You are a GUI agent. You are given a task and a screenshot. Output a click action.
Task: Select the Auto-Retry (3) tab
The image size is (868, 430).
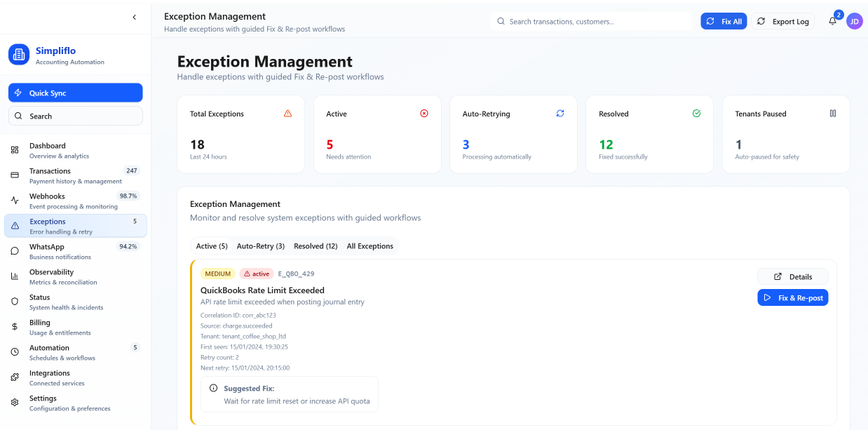pyautogui.click(x=261, y=246)
